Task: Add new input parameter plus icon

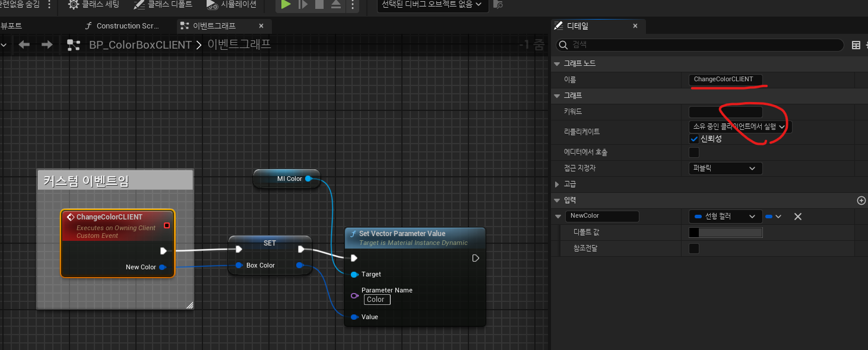Action: (861, 201)
